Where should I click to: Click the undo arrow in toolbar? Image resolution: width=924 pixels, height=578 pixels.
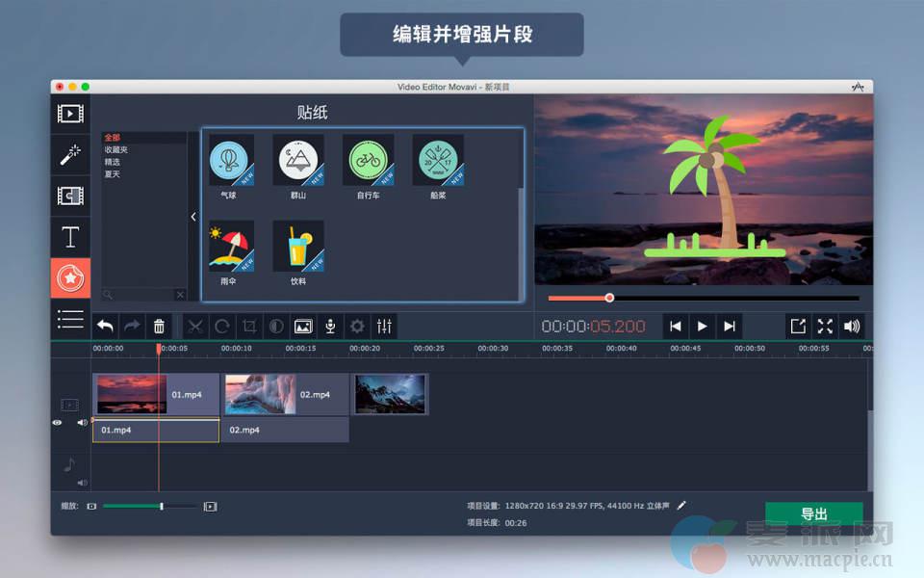tap(105, 327)
